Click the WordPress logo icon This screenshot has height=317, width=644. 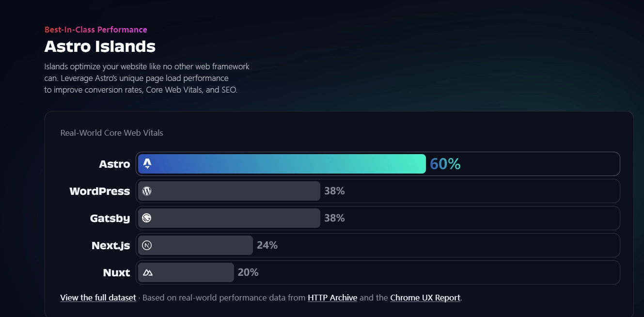coord(147,191)
